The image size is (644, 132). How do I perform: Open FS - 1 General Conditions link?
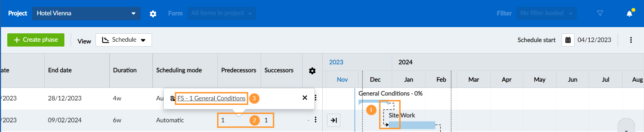pyautogui.click(x=211, y=98)
